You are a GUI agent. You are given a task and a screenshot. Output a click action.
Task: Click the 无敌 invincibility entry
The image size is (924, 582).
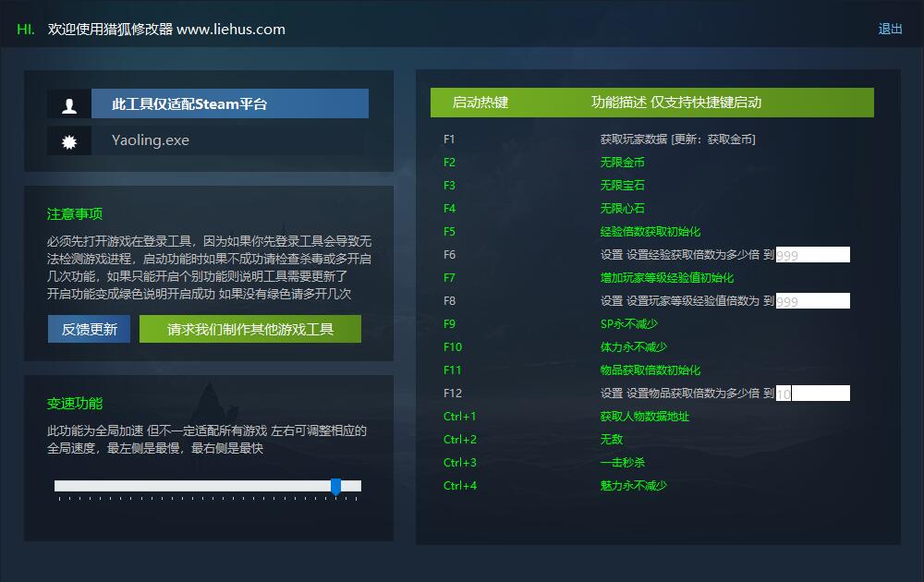tap(611, 439)
